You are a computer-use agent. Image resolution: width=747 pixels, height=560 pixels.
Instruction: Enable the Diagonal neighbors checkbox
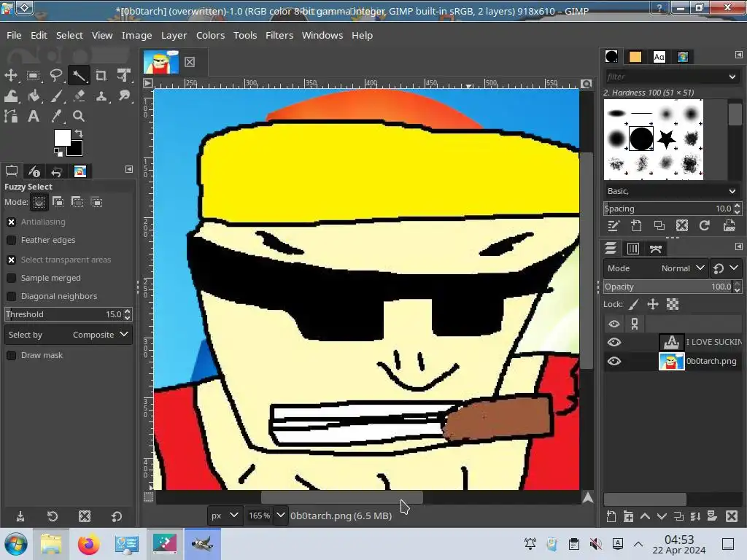coord(12,296)
